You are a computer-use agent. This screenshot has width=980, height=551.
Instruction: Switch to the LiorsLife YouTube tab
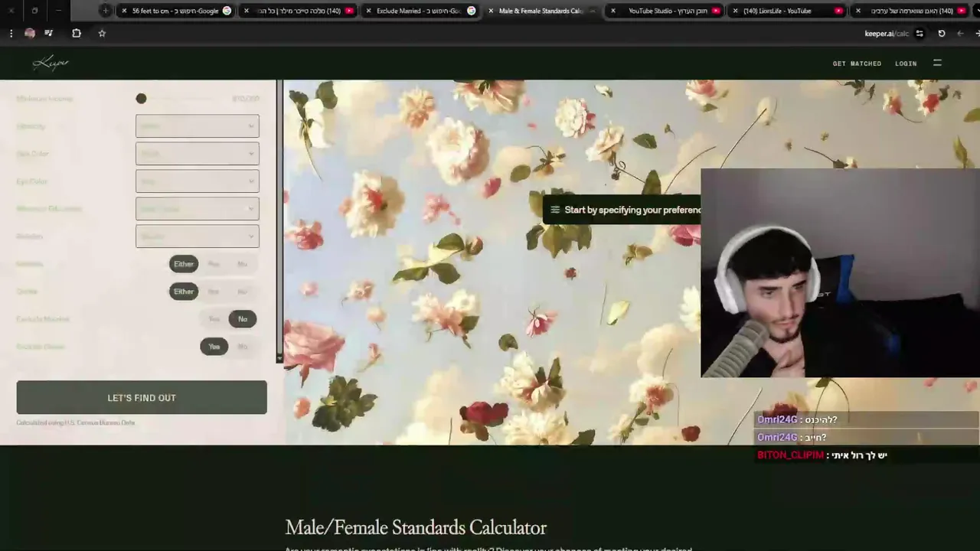pos(789,11)
